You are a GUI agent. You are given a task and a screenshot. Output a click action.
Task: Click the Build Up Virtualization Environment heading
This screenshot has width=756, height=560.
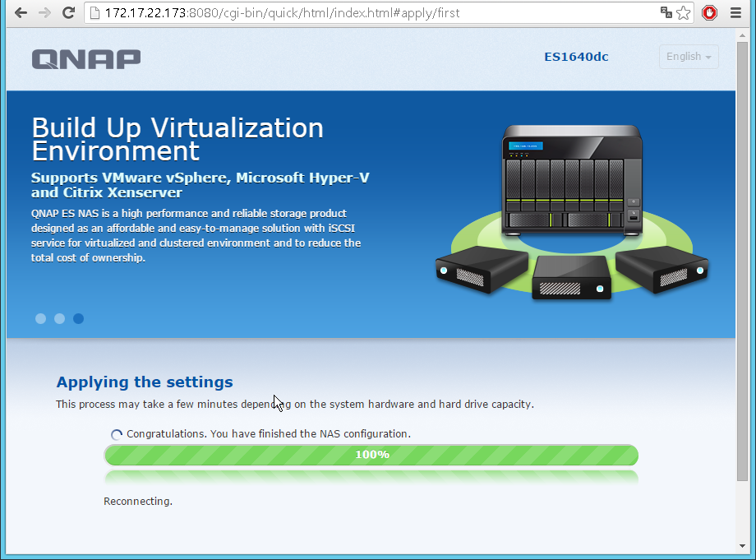point(177,139)
